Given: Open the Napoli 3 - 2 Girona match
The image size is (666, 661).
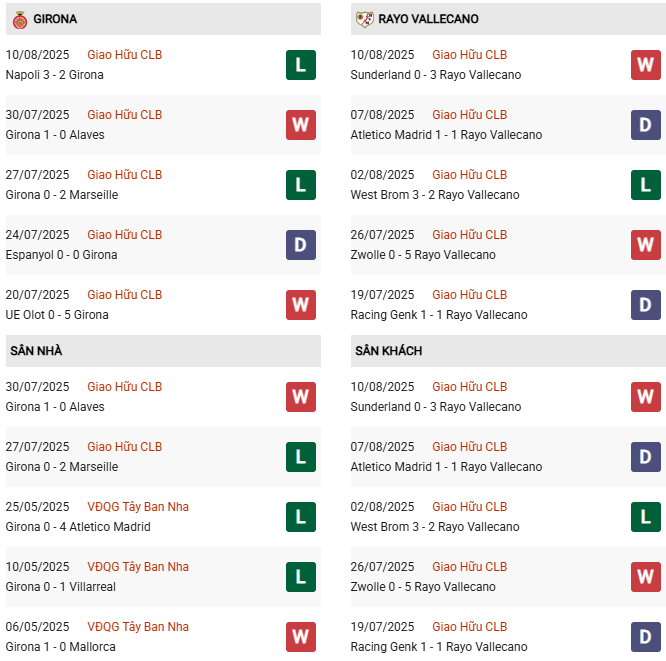Looking at the screenshot, I should pos(54,75).
